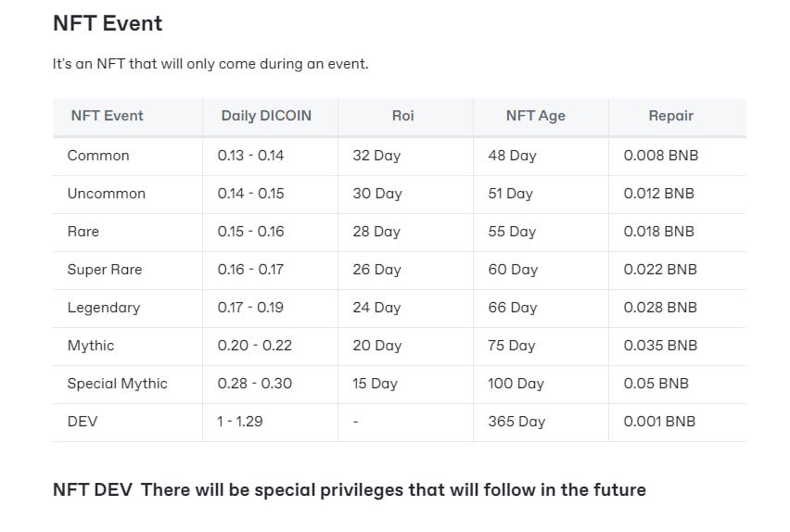Click the 0.05 BNB repair cell
Image resolution: width=790 pixels, height=532 pixels.
[656, 384]
